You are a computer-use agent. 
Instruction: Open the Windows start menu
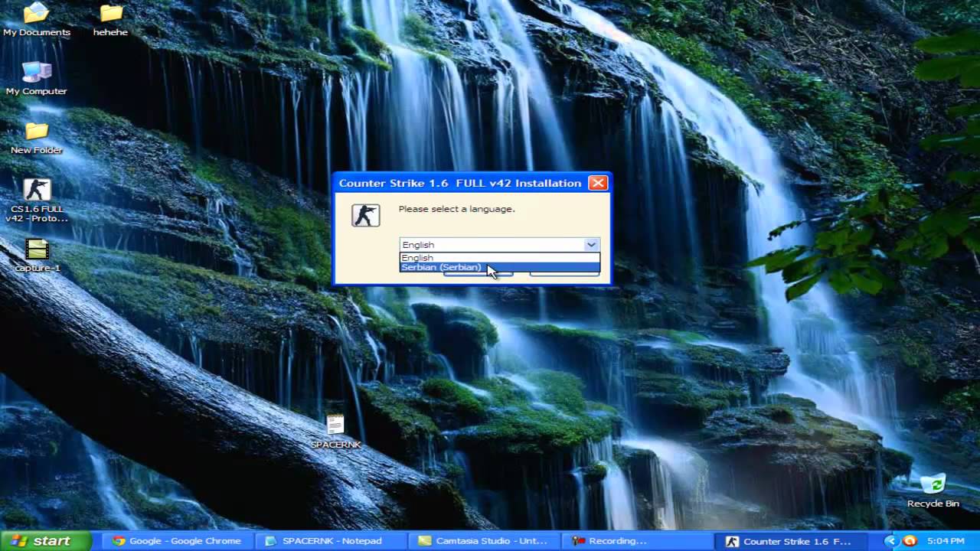click(x=44, y=540)
